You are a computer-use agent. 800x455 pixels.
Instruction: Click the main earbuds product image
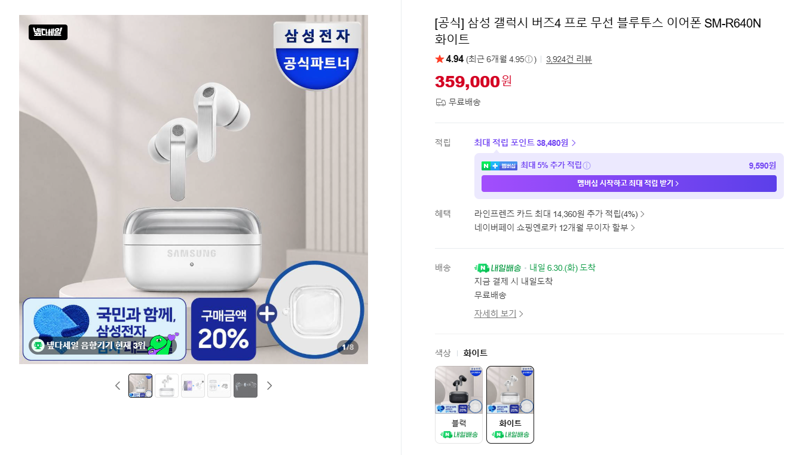tap(193, 189)
